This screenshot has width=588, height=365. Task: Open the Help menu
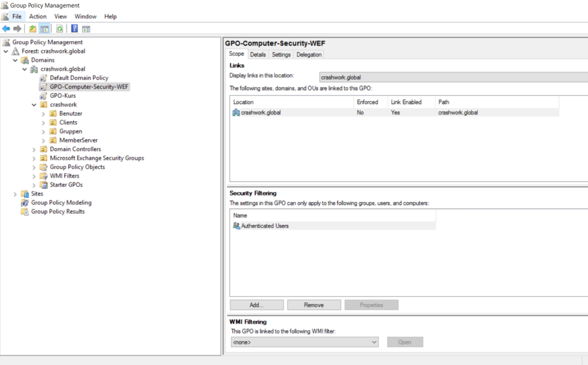tap(111, 17)
